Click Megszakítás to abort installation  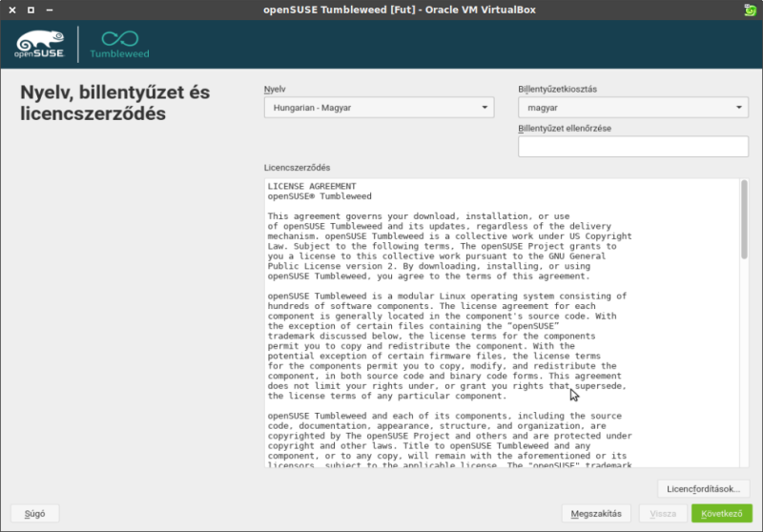[596, 514]
